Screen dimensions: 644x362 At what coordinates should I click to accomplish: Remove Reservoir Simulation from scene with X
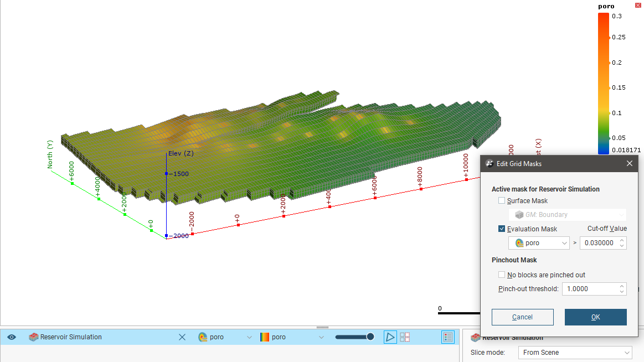pos(182,337)
